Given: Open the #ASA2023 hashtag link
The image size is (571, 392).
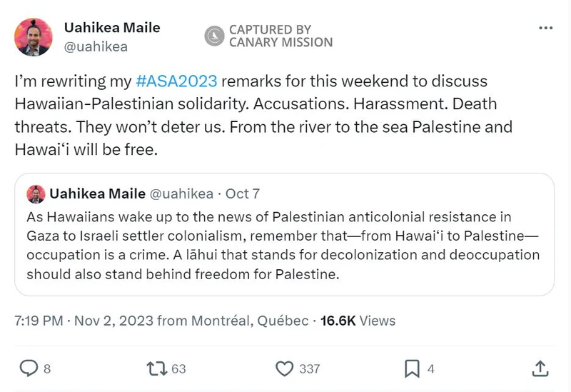Looking at the screenshot, I should (176, 81).
